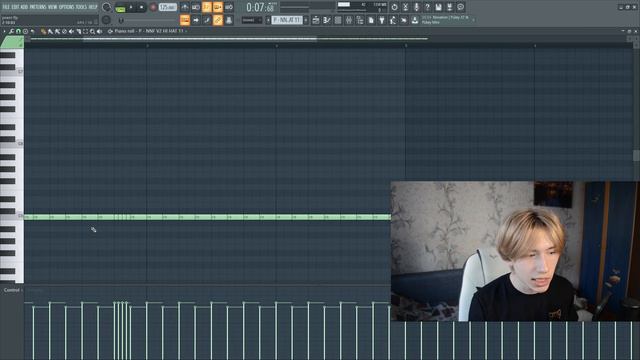This screenshot has height=360, width=640.
Task: Open the Browser window icon
Action: coord(360,20)
